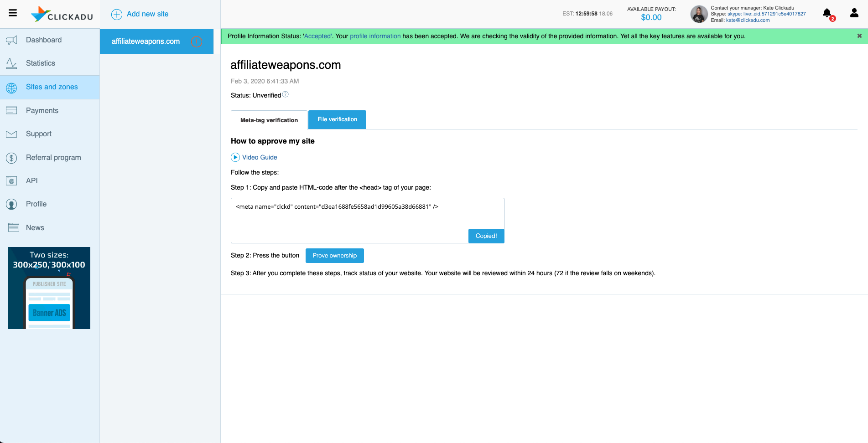Open the Dashboard via its megaphone icon
Screen dimensions: 868x443
(x=12, y=40)
